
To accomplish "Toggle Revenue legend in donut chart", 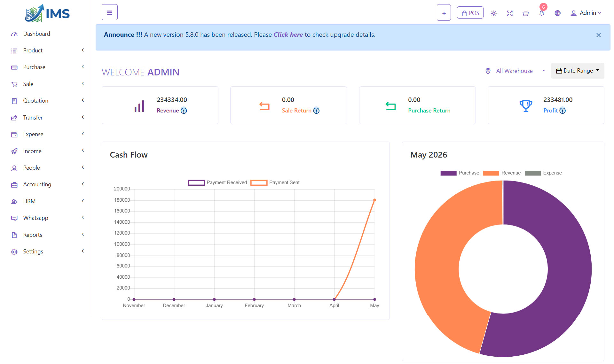I will (502, 173).
